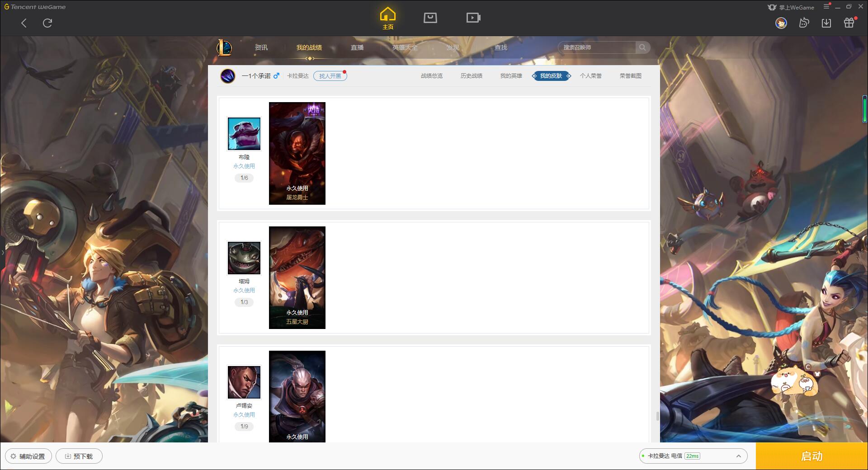The image size is (868, 470).
Task: Open the 英雄大全 tab
Action: (405, 47)
